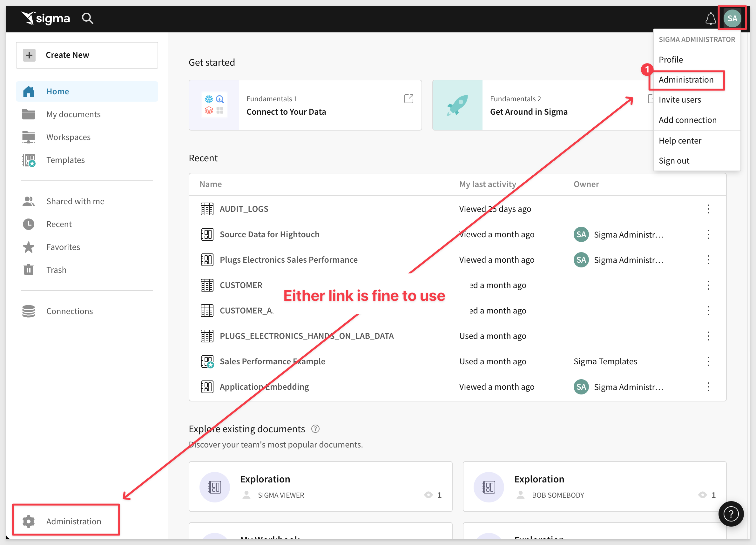Open more options for the Application Embedding row
The width and height of the screenshot is (756, 545).
tap(708, 387)
